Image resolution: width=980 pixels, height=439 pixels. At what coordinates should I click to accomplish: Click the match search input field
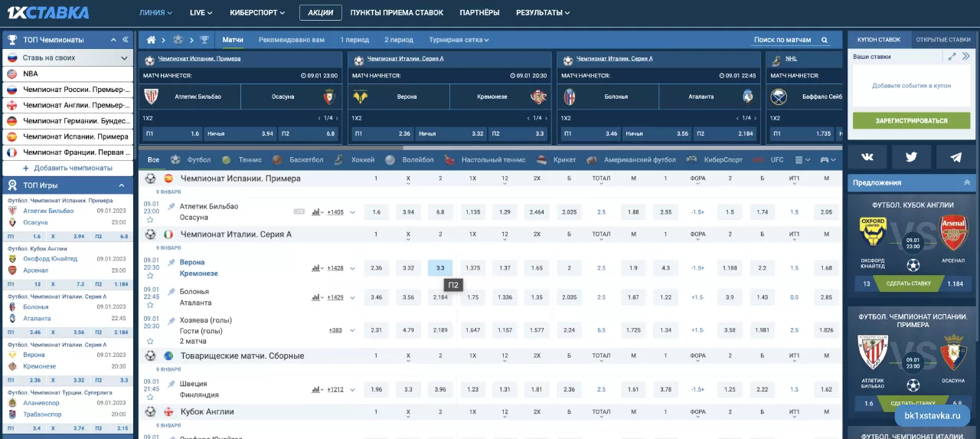click(783, 40)
